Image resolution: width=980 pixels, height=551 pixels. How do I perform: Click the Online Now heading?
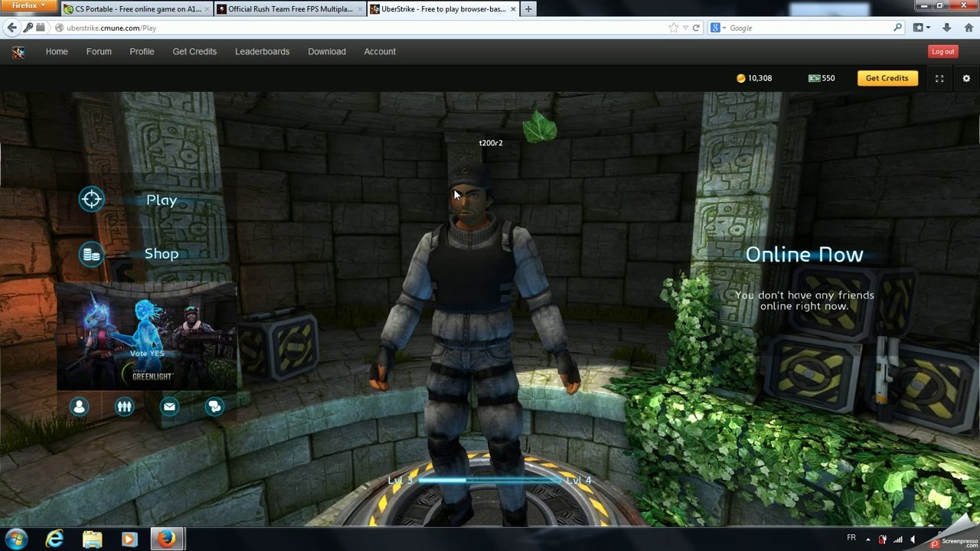pyautogui.click(x=804, y=255)
